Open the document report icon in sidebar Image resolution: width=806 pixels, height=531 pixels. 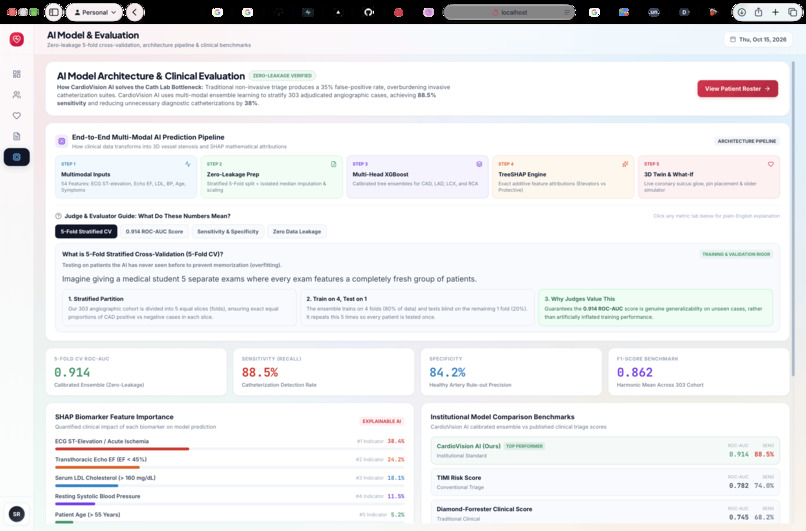[x=16, y=136]
